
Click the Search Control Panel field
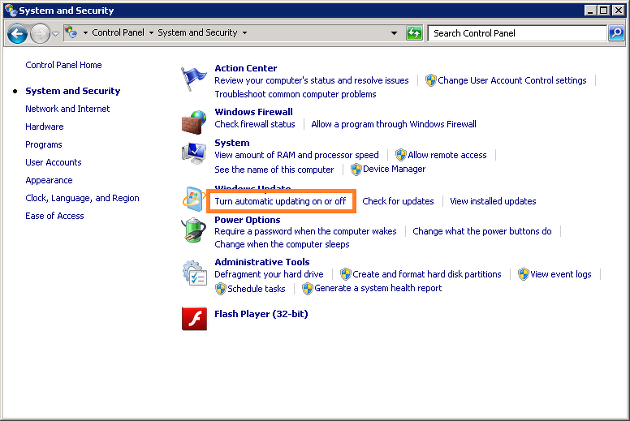[517, 33]
